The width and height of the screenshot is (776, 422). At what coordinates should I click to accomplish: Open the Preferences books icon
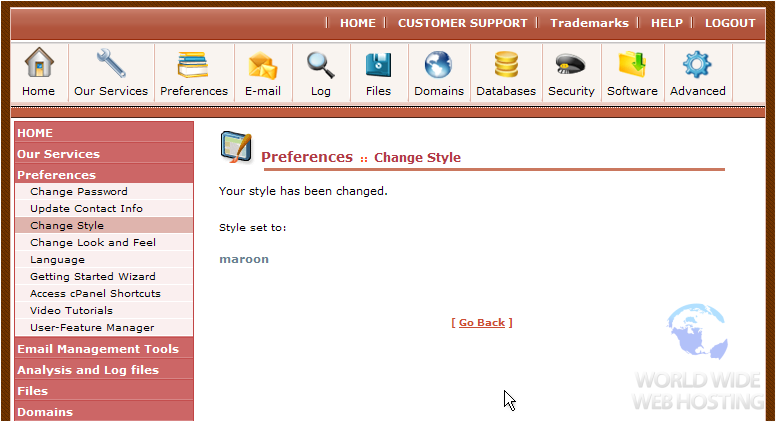point(193,65)
